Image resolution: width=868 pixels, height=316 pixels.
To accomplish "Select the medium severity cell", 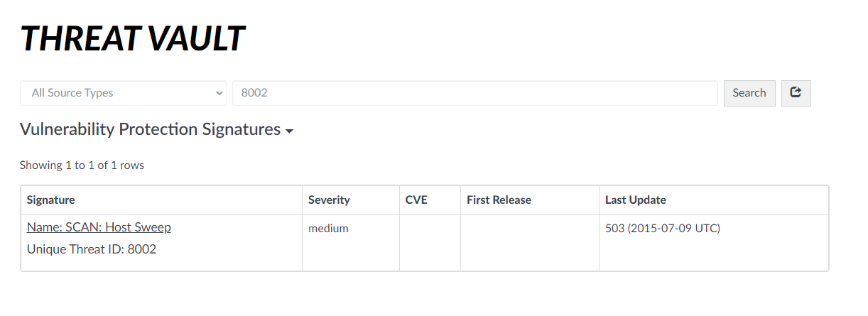I will tap(328, 229).
